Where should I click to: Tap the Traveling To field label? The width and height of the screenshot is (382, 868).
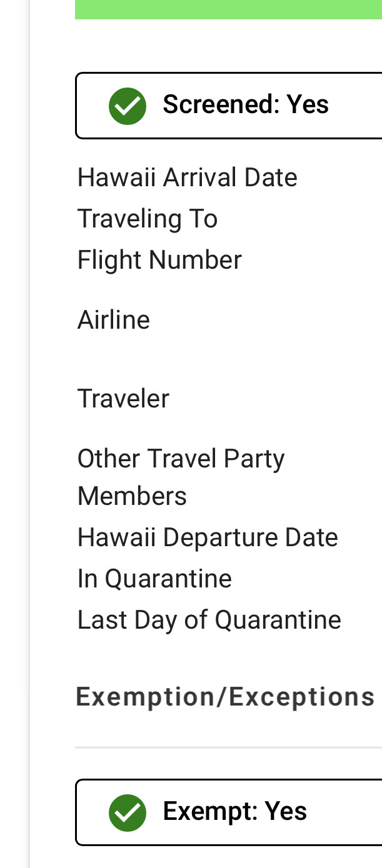tap(147, 219)
